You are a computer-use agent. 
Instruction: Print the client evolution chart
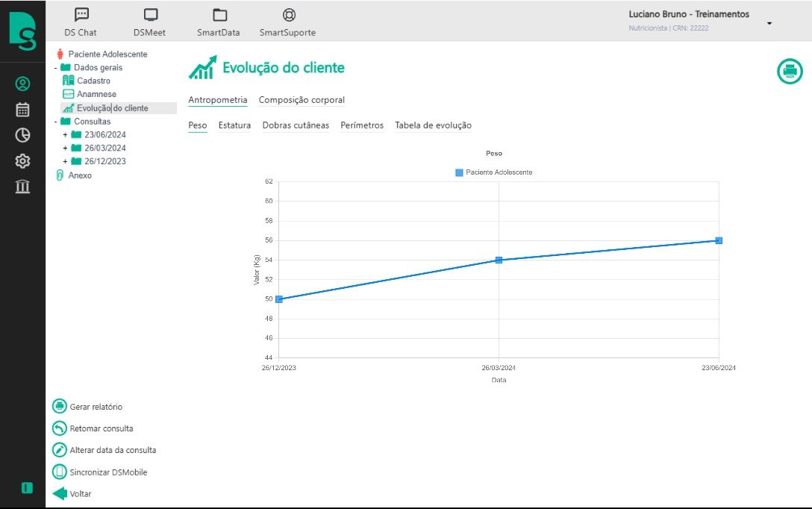coord(790,71)
